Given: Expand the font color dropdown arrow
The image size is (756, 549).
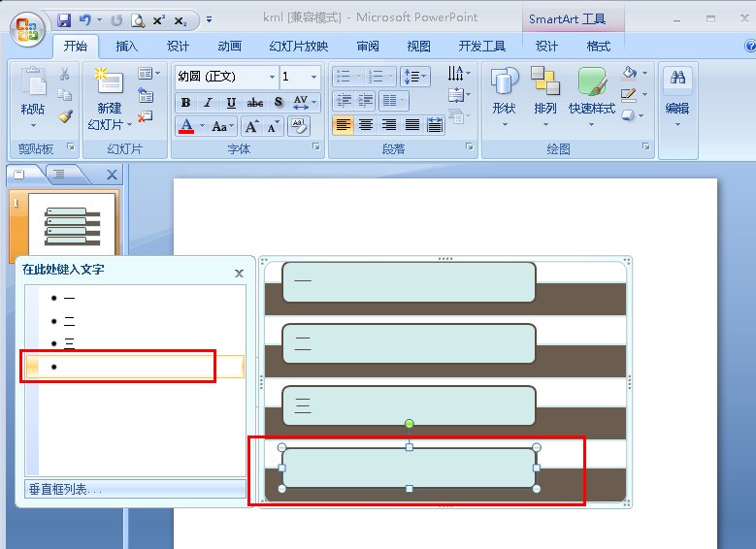Looking at the screenshot, I should point(202,126).
